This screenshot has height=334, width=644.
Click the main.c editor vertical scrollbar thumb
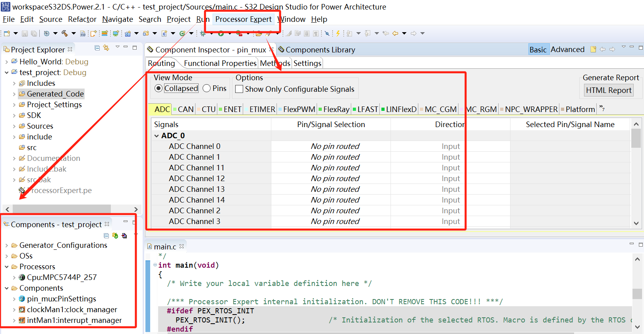coord(637,293)
